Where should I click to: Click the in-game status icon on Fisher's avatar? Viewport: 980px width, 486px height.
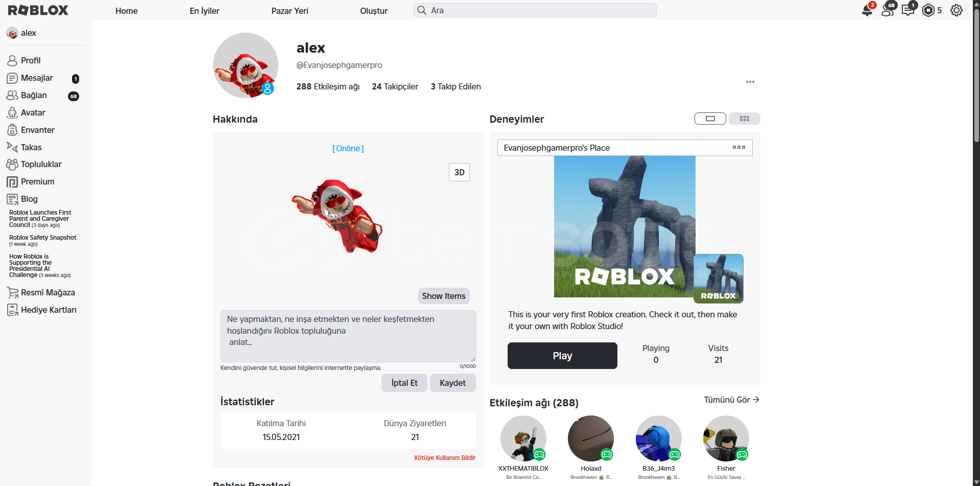(742, 454)
